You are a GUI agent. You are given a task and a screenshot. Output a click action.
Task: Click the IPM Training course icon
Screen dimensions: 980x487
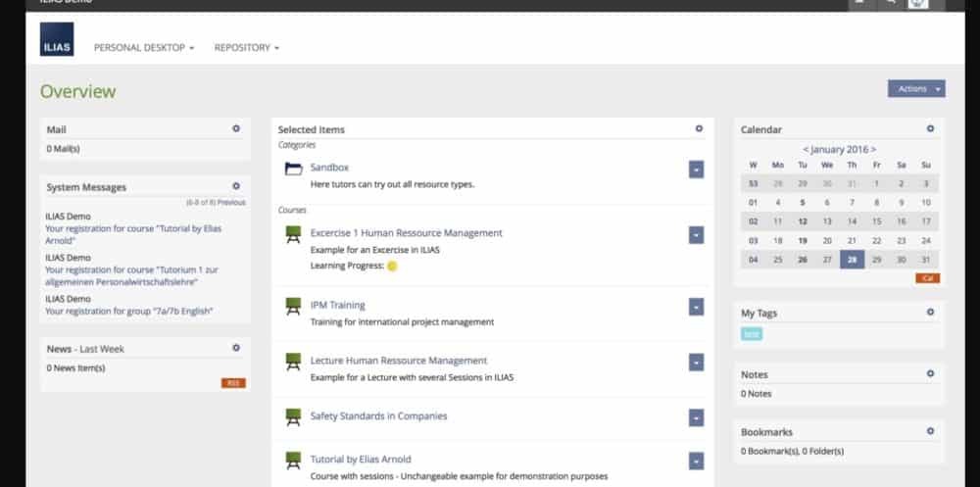coord(293,307)
